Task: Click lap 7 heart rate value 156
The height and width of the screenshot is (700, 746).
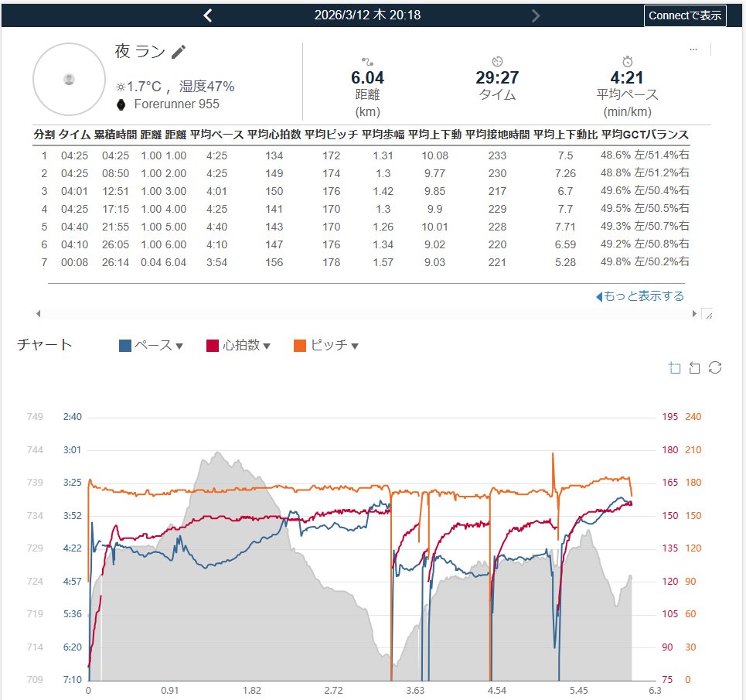Action: click(274, 263)
